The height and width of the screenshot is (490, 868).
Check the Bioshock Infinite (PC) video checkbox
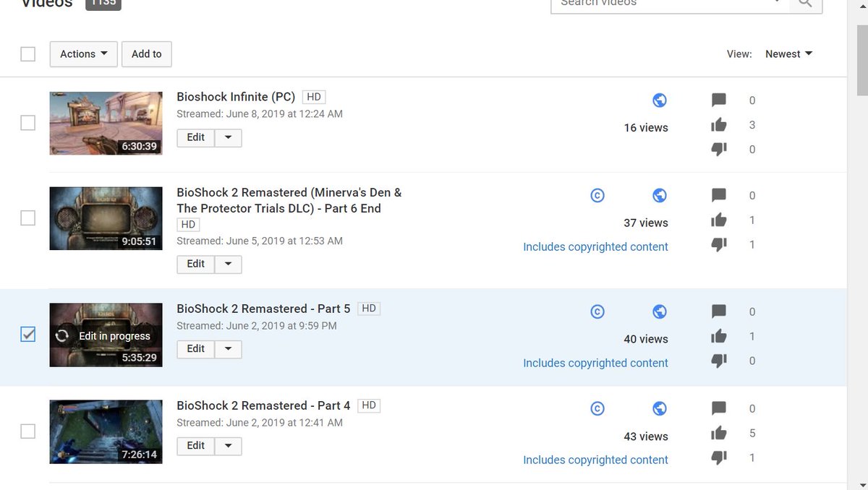click(27, 123)
